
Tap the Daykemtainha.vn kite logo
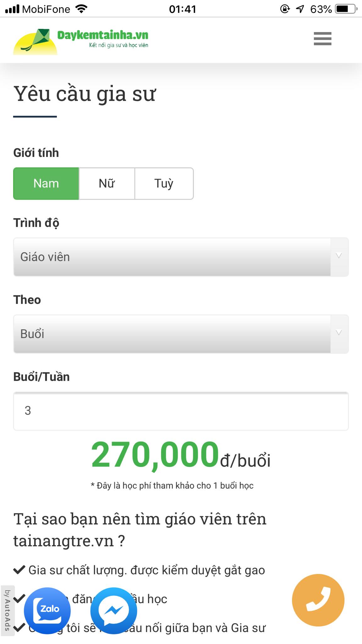coord(35,42)
